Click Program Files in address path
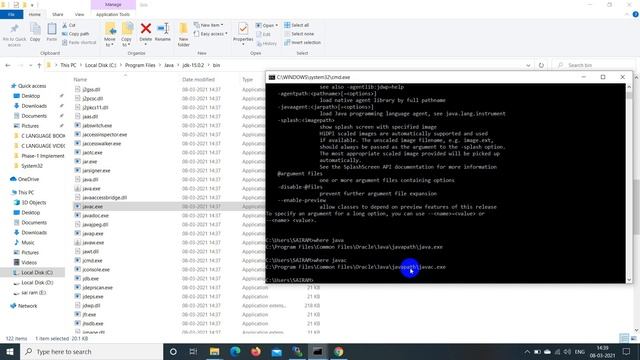Screen dimensions: 640x360 coord(140,65)
